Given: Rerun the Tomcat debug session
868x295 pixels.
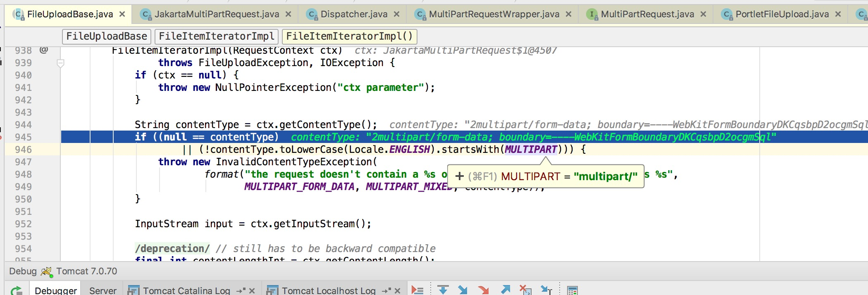Looking at the screenshot, I should [17, 290].
